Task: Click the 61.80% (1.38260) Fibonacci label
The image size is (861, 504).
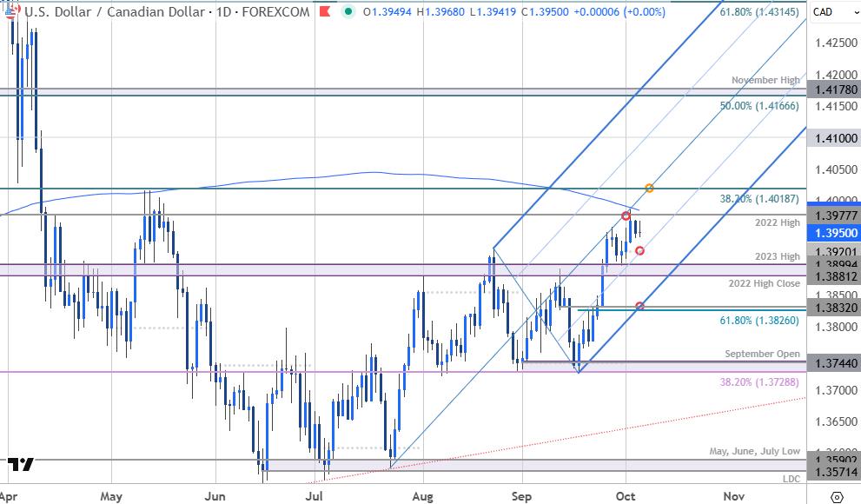Action: pos(759,320)
